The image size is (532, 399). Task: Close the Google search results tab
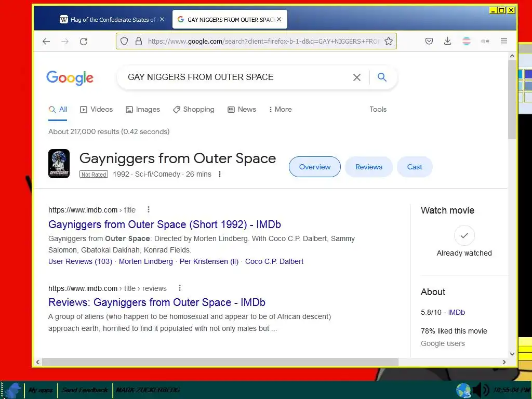(x=279, y=19)
